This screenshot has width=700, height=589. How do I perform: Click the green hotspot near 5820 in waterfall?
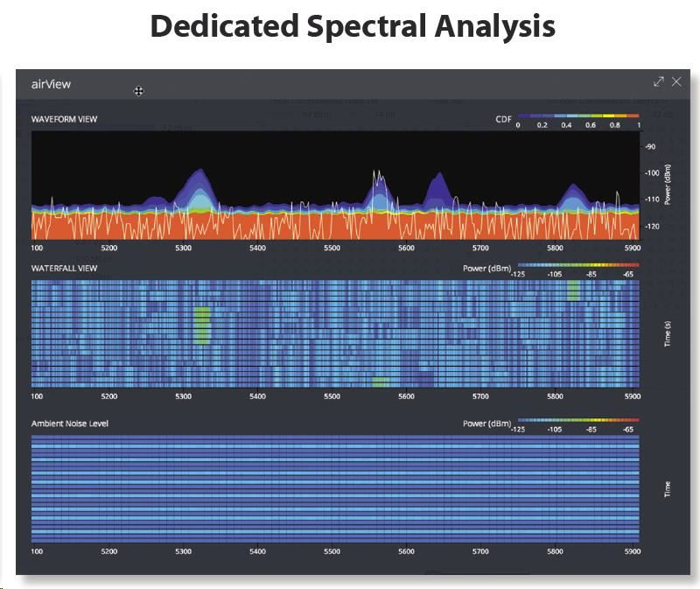[573, 290]
